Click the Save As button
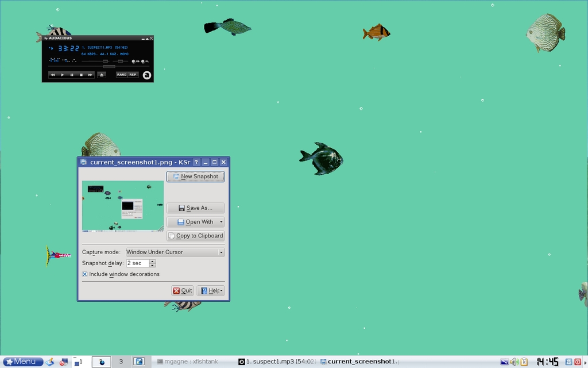This screenshot has width=588, height=368. pyautogui.click(x=195, y=208)
